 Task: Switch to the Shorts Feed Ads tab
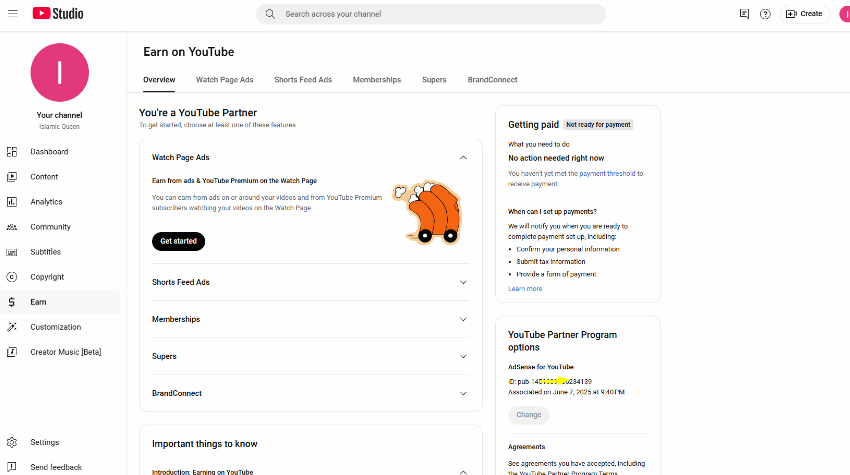[x=303, y=80]
